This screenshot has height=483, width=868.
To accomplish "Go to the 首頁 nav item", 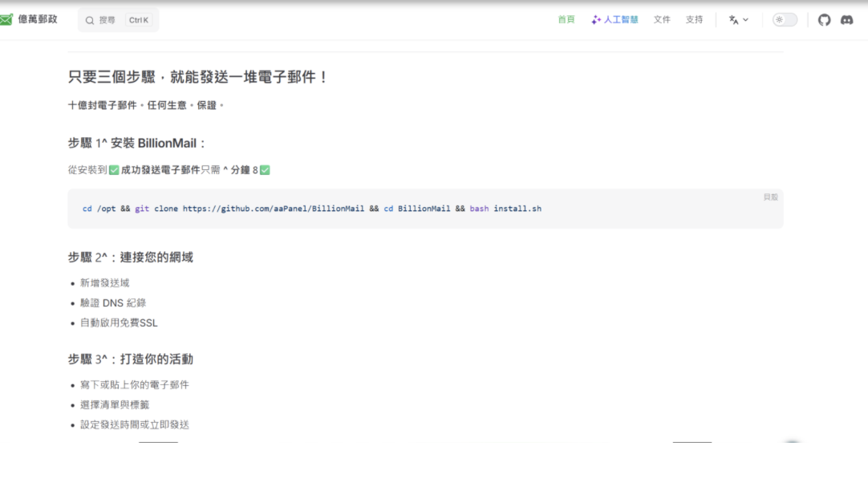I will coord(566,19).
